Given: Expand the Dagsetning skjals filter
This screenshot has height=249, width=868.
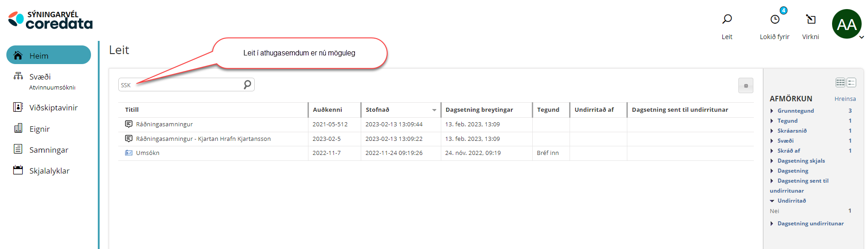Looking at the screenshot, I should (801, 161).
